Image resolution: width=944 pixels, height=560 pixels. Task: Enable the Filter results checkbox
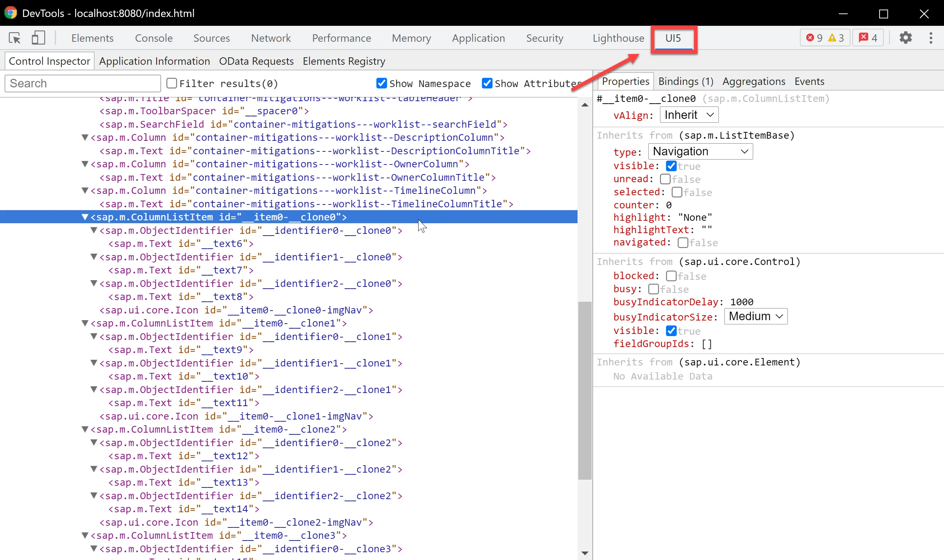click(172, 83)
